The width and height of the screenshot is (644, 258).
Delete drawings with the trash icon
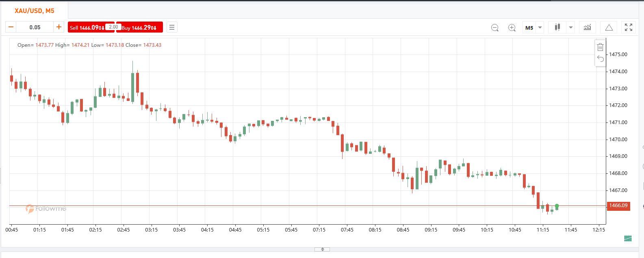pos(600,47)
